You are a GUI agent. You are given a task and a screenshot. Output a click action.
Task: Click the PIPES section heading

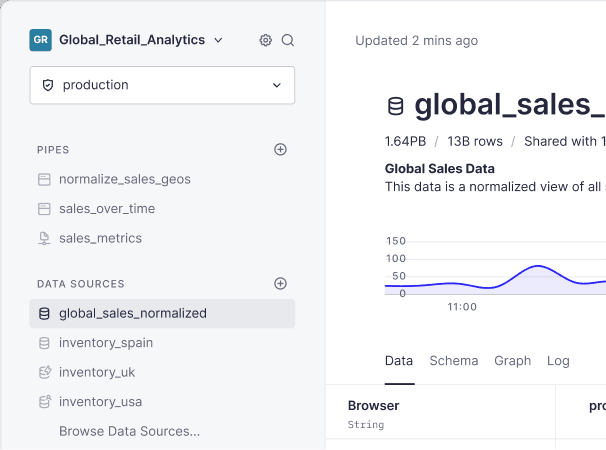(53, 150)
